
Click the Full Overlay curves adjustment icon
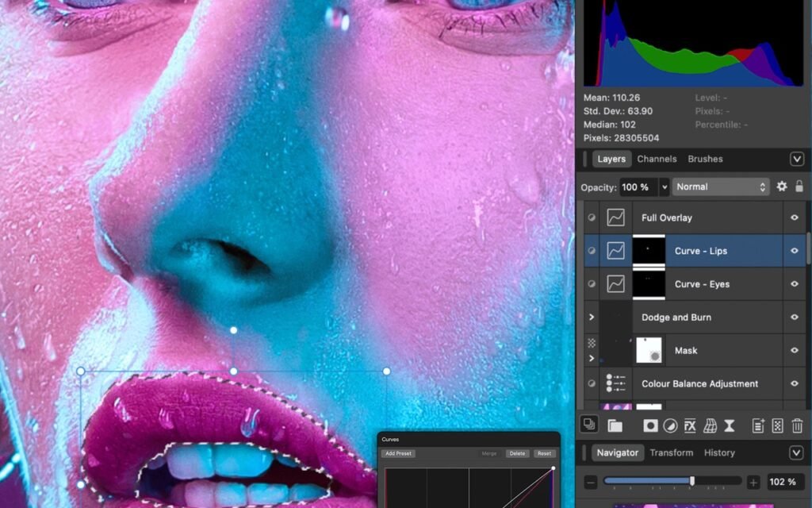(x=615, y=217)
